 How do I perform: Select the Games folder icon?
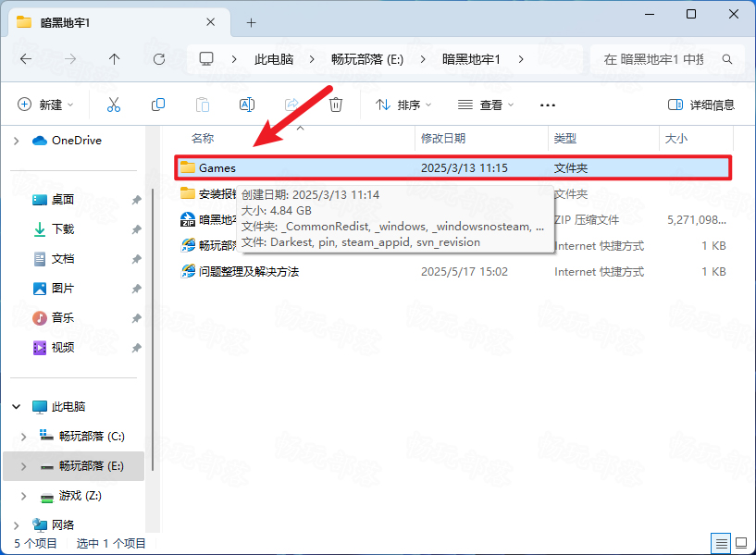[188, 167]
